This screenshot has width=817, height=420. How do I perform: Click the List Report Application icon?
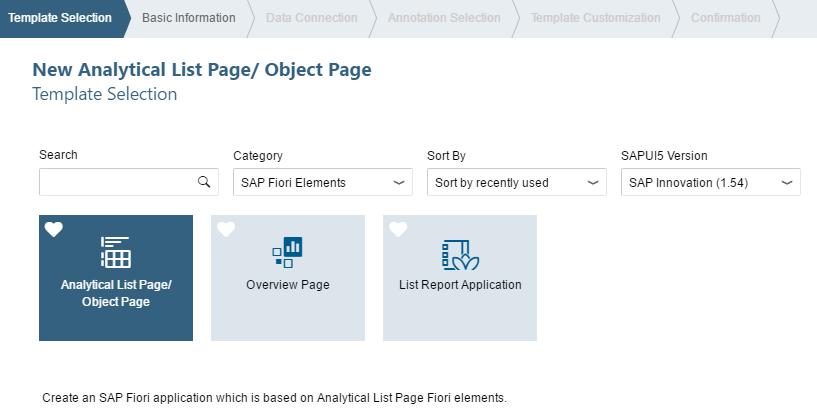460,254
